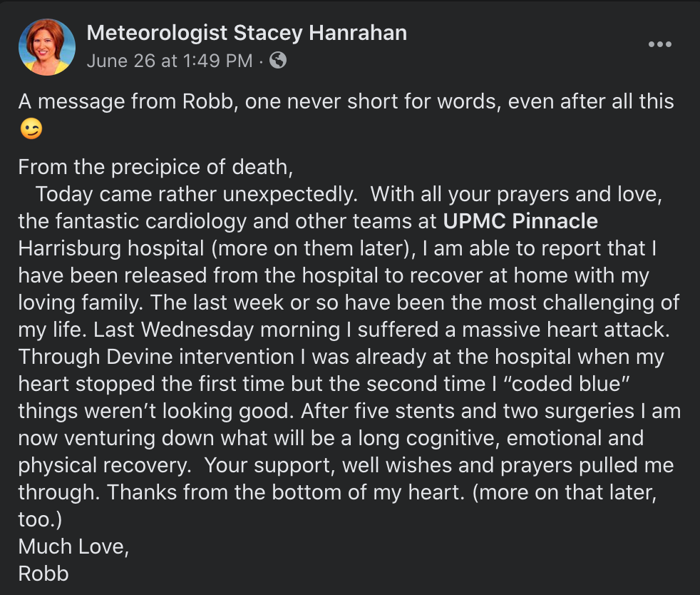700x595 pixels.
Task: Click the "Last Wednesday morning" phrase
Action: tap(217, 330)
